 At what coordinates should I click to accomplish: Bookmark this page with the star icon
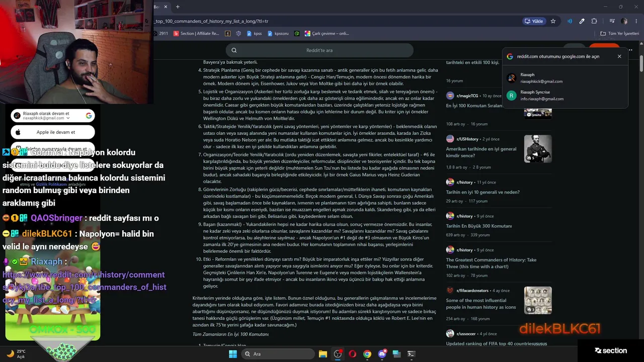pos(553,21)
